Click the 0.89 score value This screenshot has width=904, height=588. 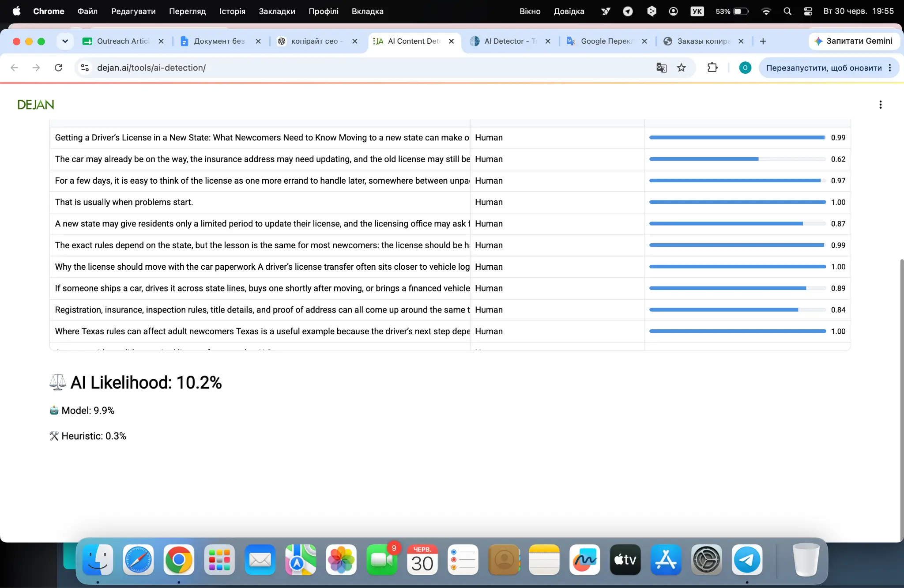pos(838,288)
